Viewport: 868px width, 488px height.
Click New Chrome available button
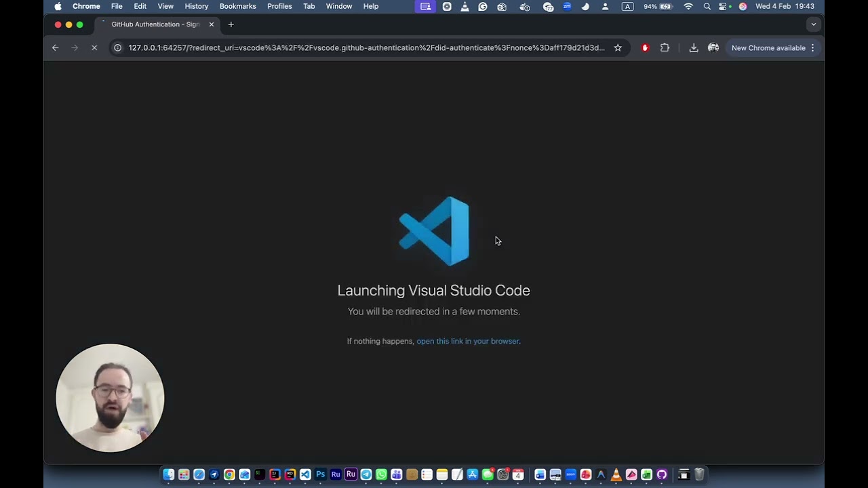[x=773, y=48]
